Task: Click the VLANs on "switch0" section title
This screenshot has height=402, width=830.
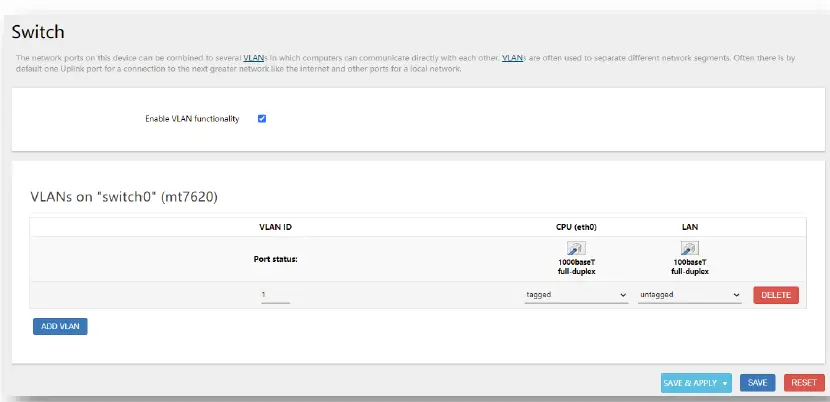Action: [124, 197]
